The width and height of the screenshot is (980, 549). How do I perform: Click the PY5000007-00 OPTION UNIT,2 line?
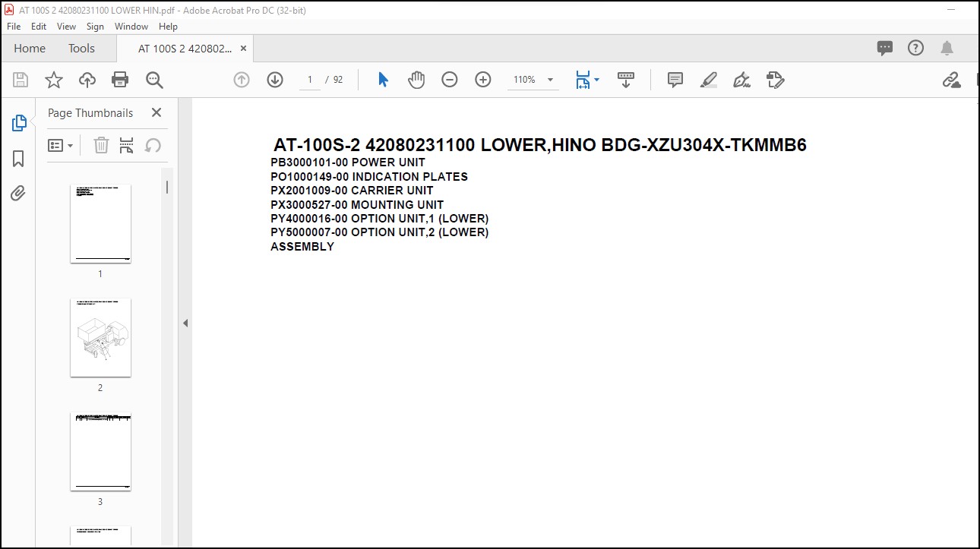[x=380, y=232]
